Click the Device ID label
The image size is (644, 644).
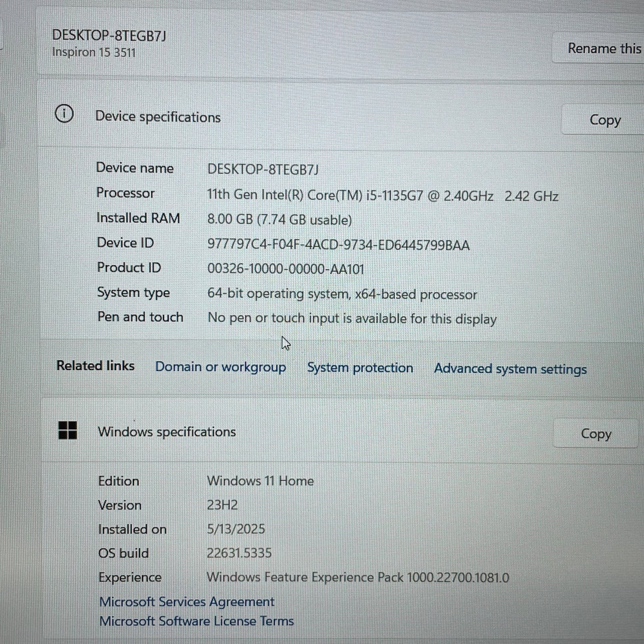tap(125, 243)
